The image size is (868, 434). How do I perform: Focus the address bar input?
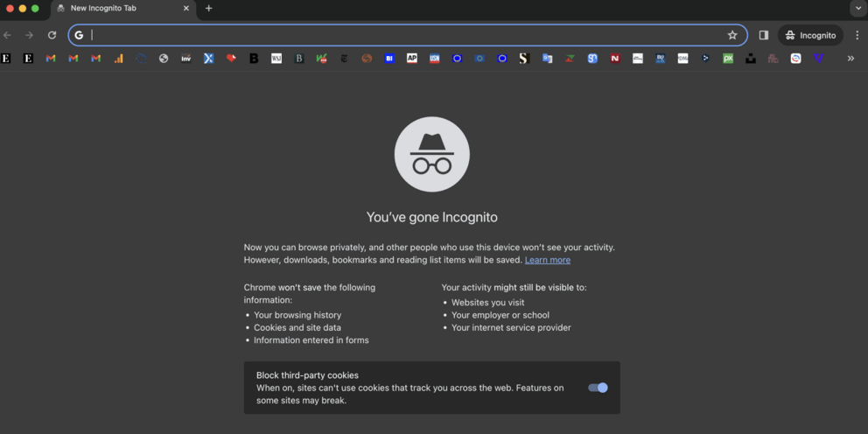(408, 35)
